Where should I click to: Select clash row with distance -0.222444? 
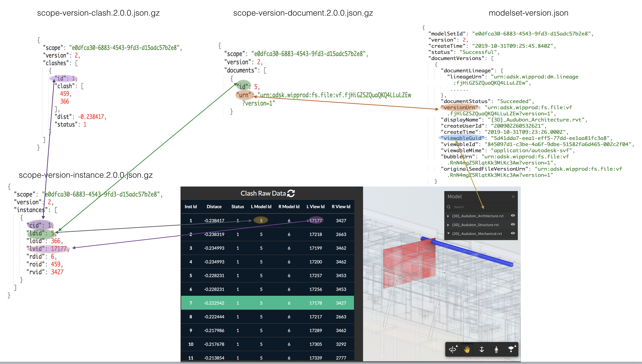[267, 317]
